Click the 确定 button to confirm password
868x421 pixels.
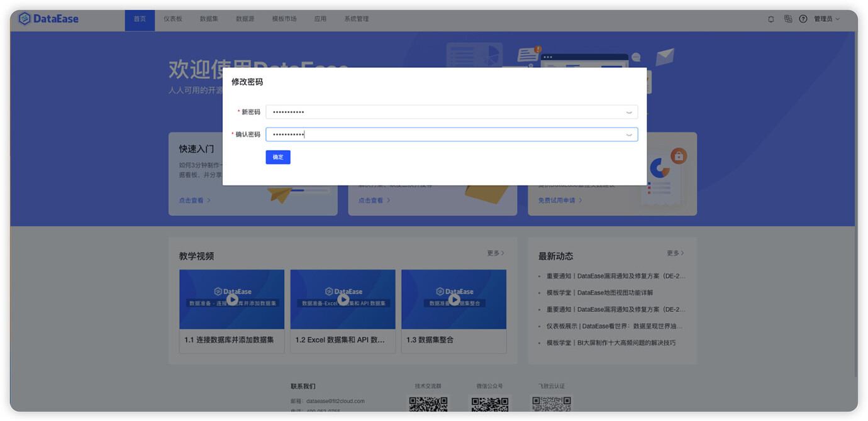tap(278, 157)
